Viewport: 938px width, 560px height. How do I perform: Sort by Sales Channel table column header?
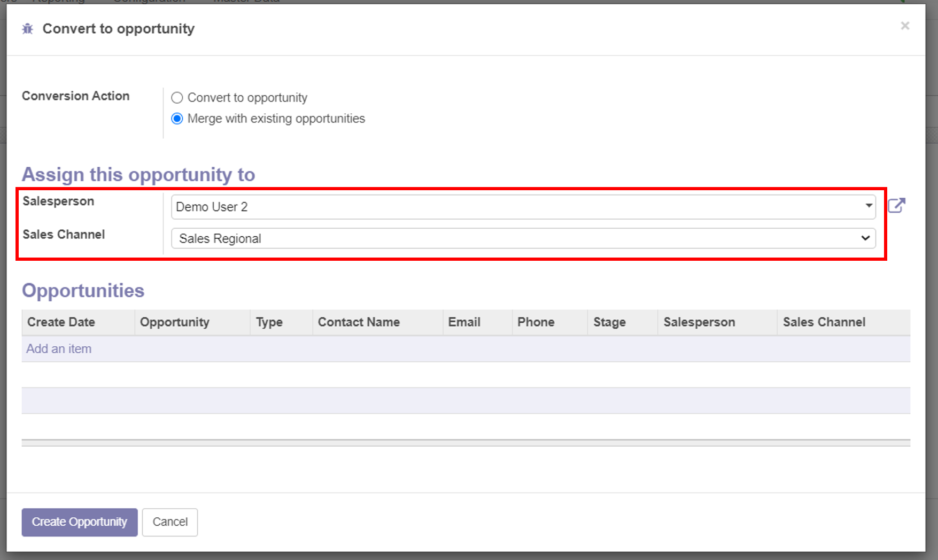point(844,322)
